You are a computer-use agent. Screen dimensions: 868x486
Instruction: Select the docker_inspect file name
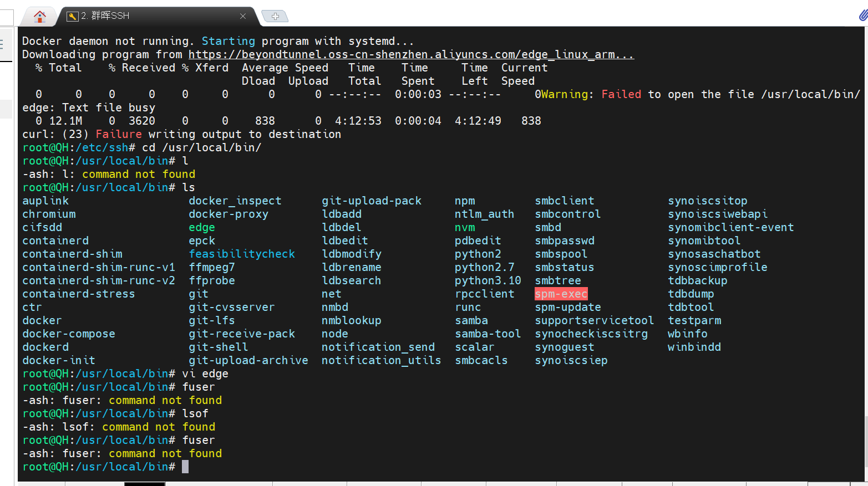coord(235,201)
